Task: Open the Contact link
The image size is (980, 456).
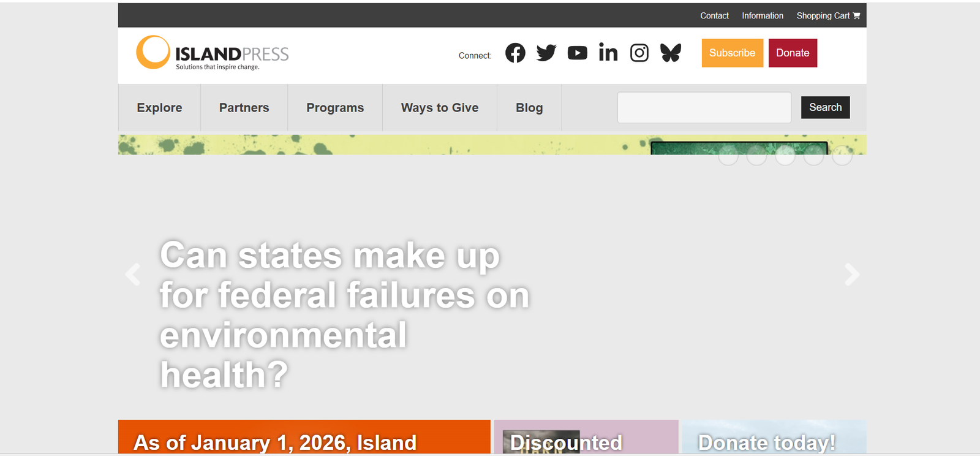Action: 714,16
